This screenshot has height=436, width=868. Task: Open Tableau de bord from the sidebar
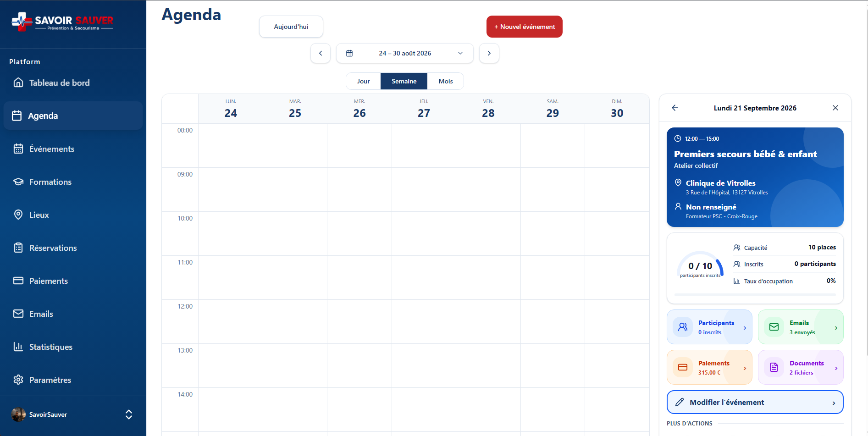click(73, 83)
